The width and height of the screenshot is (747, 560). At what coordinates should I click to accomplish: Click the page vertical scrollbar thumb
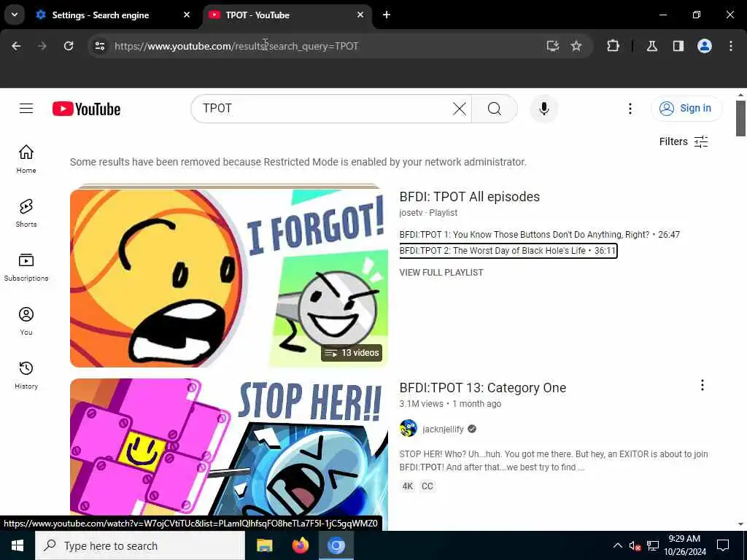(x=740, y=118)
